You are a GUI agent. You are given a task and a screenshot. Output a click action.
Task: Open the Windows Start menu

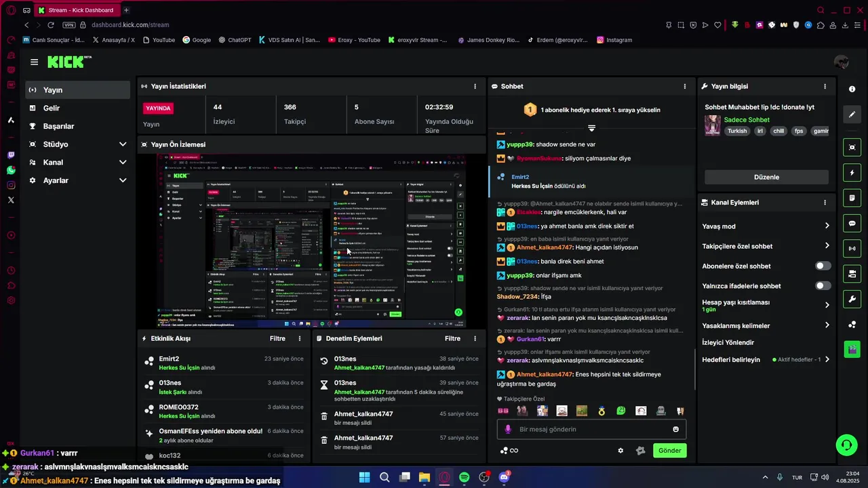click(x=364, y=477)
